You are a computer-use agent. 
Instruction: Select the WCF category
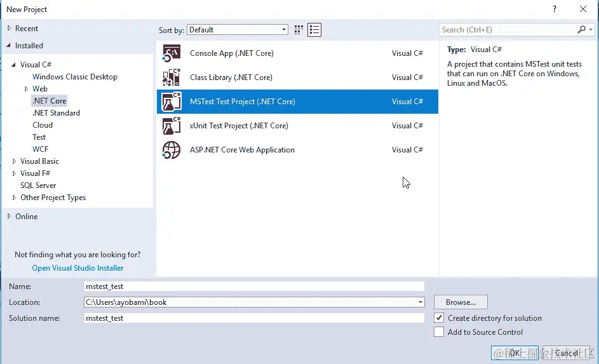coord(40,149)
